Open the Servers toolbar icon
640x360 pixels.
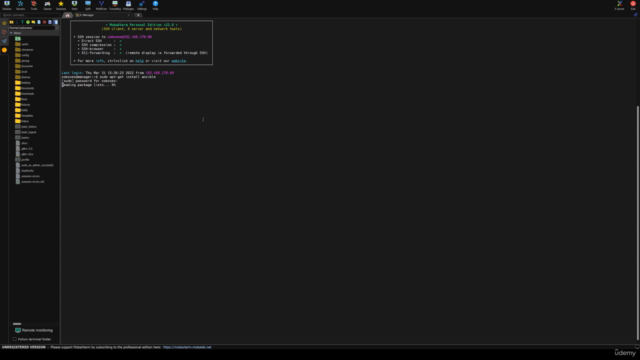point(20,5)
